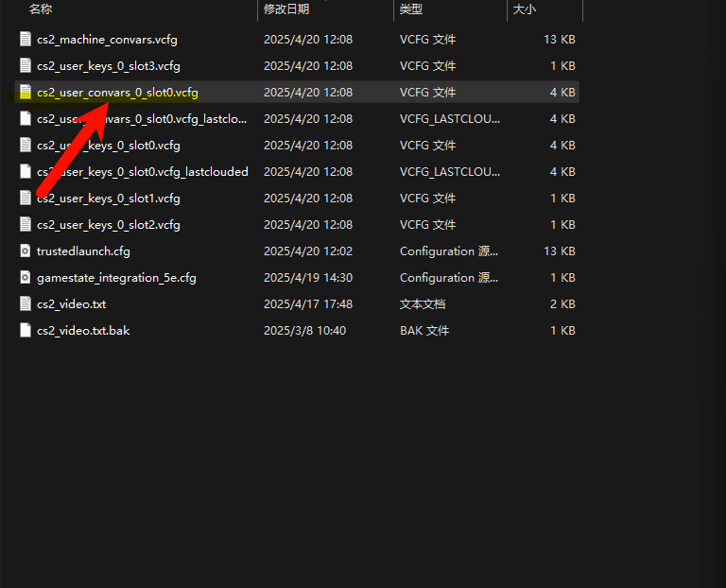Select file name cs2_user_convars_0_slot0.vcfg
Screen dimensions: 726x588
click(117, 93)
